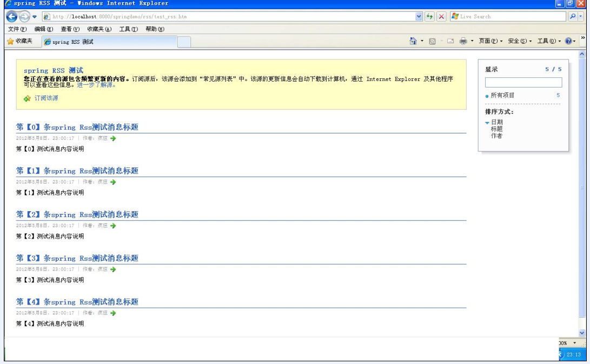Image resolution: width=590 pixels, height=364 pixels.
Task: Click the star icon beside 订阅该源
Action: (27, 98)
